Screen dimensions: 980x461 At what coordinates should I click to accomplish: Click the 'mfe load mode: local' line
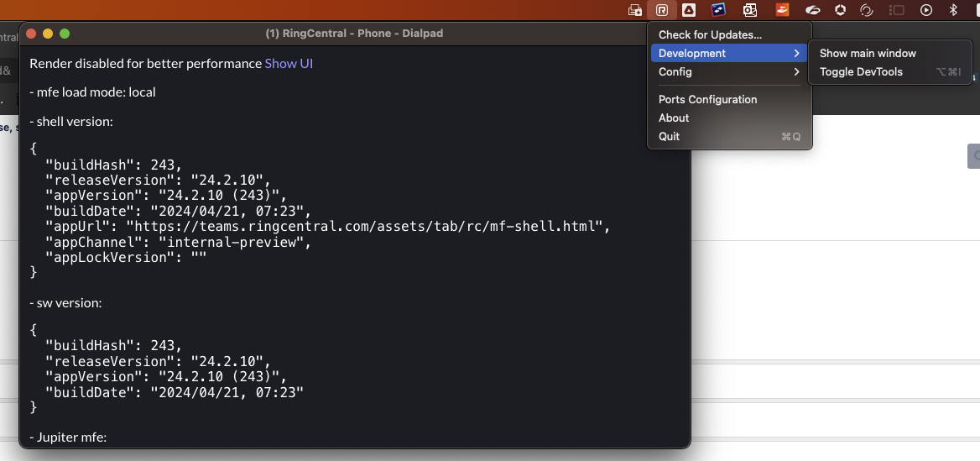(x=92, y=92)
